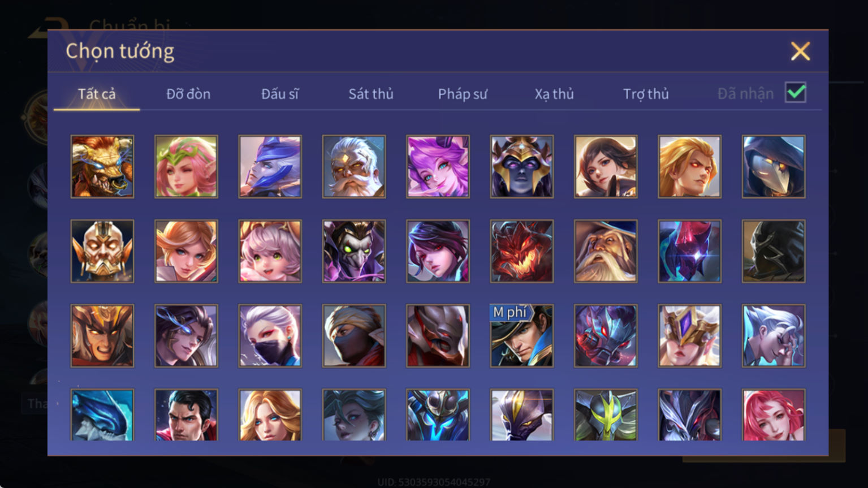Screen dimensions: 868x488
Task: Choose the red flaming demon hero
Action: 522,251
